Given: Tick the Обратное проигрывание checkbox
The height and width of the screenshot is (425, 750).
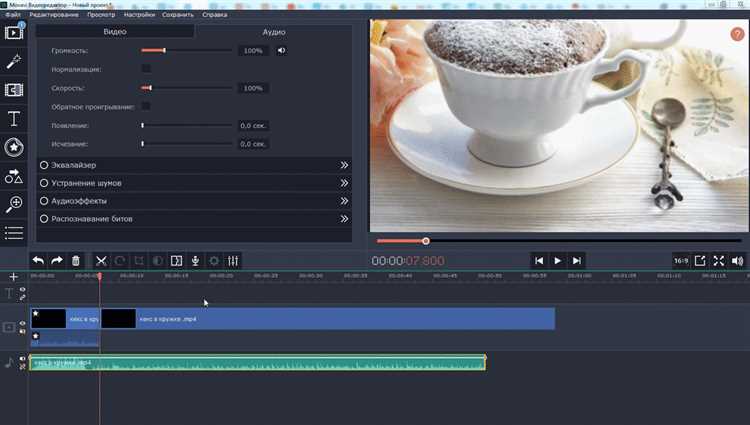Looking at the screenshot, I should (146, 106).
